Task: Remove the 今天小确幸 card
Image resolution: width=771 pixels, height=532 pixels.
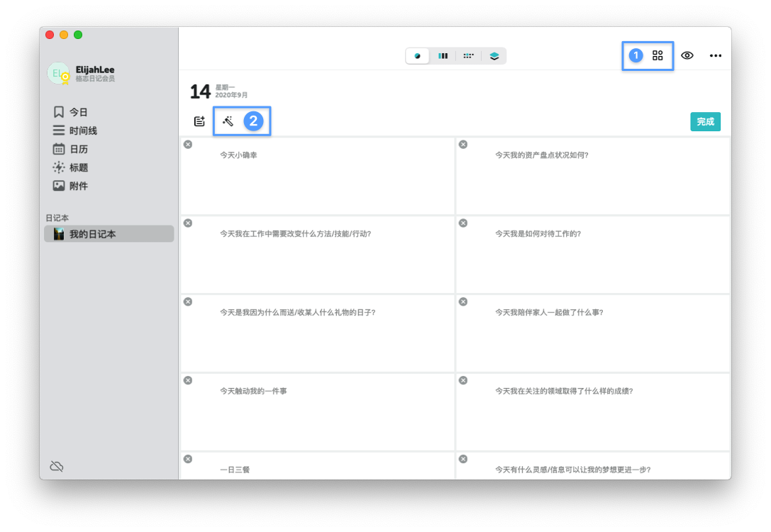Action: coord(188,145)
